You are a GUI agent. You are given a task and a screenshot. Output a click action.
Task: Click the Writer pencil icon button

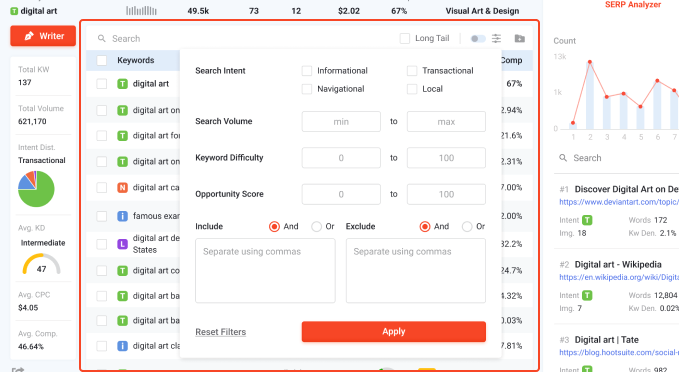(x=43, y=36)
